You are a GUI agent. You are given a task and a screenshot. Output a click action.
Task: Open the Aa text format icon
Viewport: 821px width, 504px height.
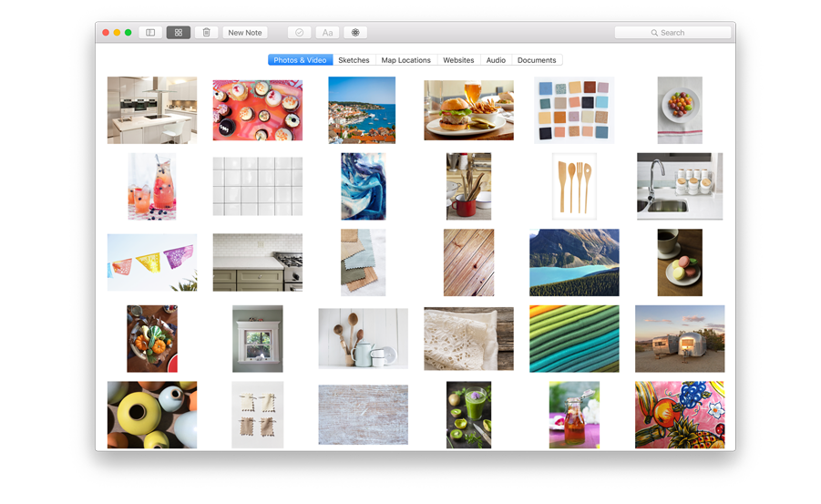(x=327, y=33)
